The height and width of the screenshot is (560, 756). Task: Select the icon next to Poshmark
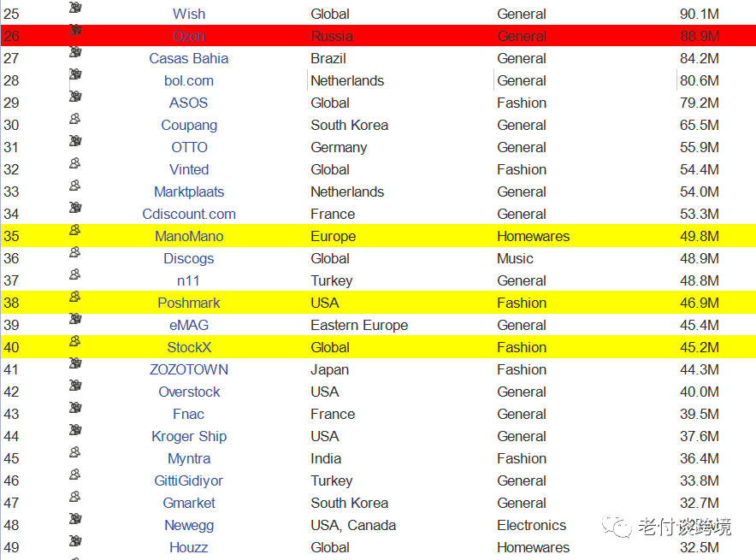tap(75, 298)
